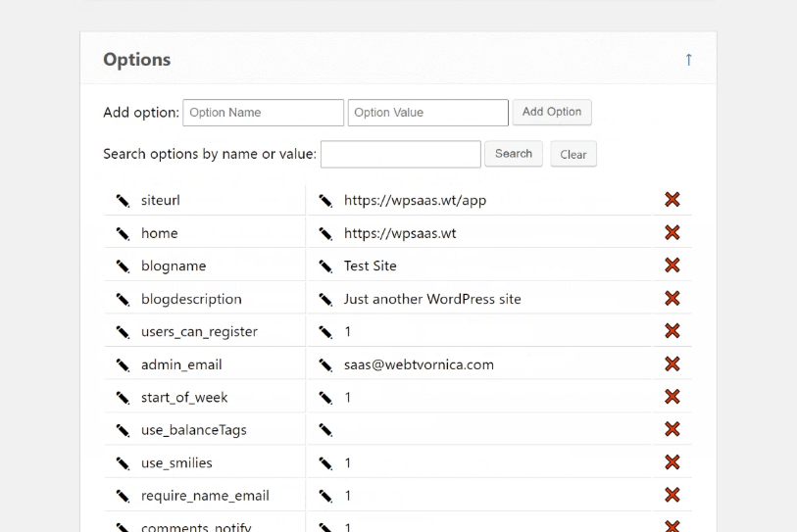Screen dimensions: 797x532
Task: Delete the home option using red X
Action: [x=672, y=233]
